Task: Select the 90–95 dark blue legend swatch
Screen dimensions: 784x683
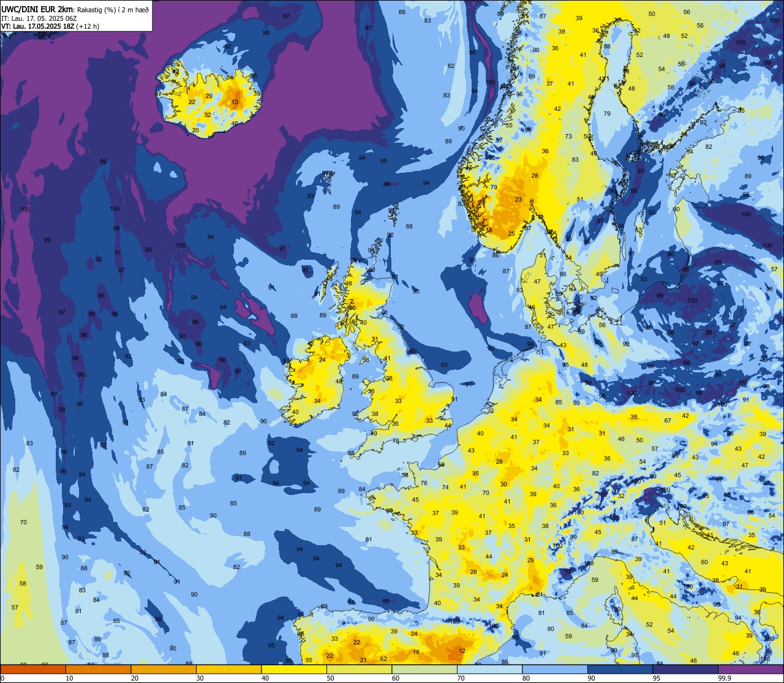Action: [x=620, y=670]
